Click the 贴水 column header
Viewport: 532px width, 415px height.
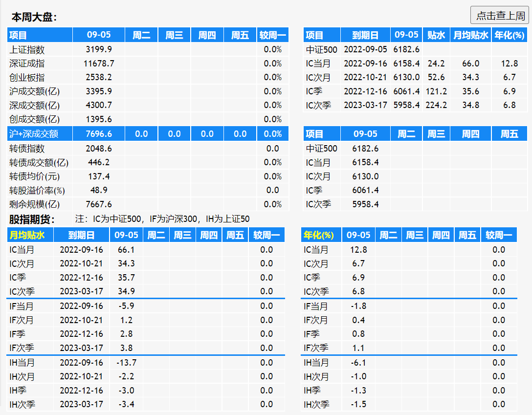point(436,35)
